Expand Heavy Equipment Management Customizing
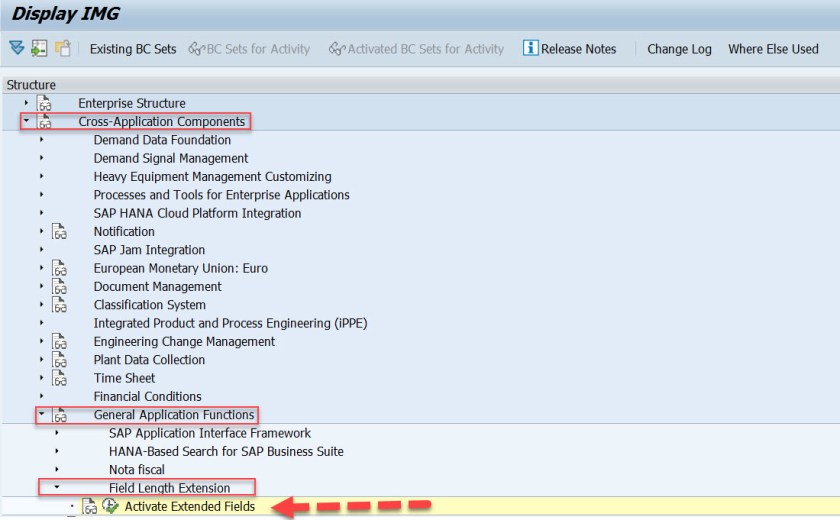Viewport: 840px width, 520px height. tap(41, 176)
